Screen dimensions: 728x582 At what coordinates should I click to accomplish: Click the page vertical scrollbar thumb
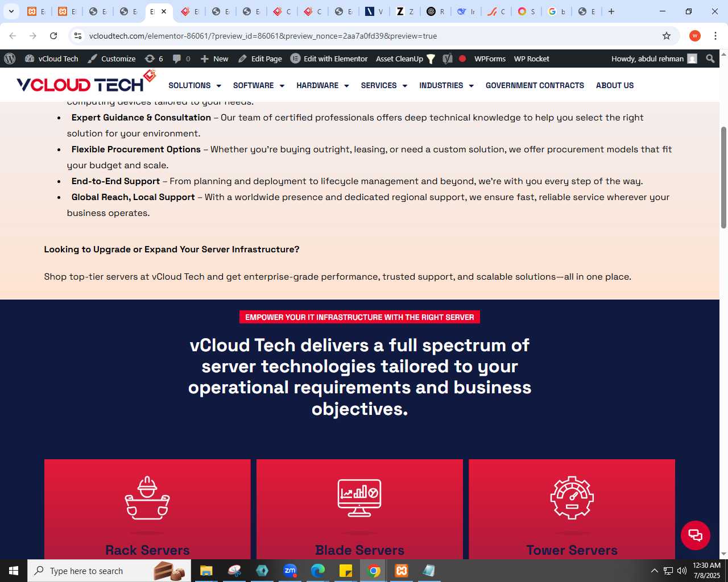(x=723, y=177)
